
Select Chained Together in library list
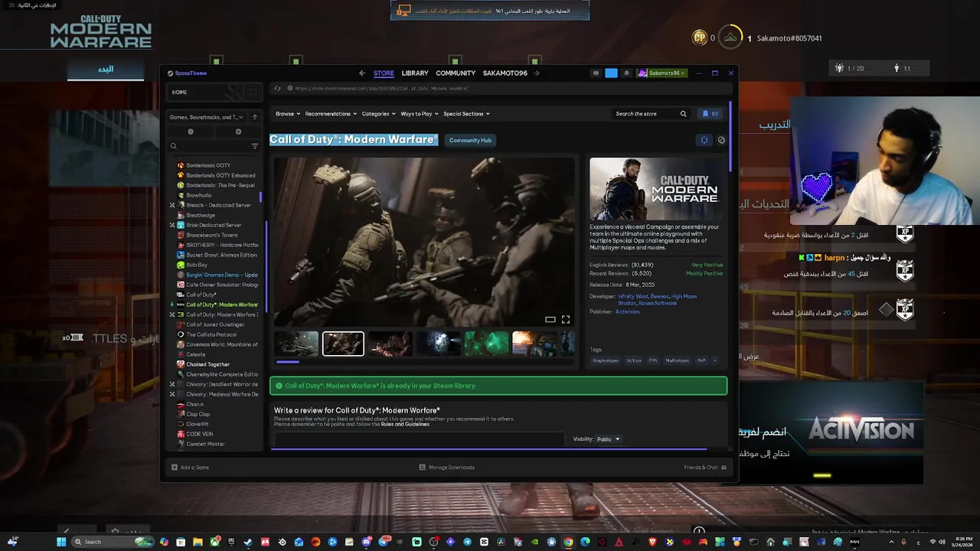tap(207, 364)
